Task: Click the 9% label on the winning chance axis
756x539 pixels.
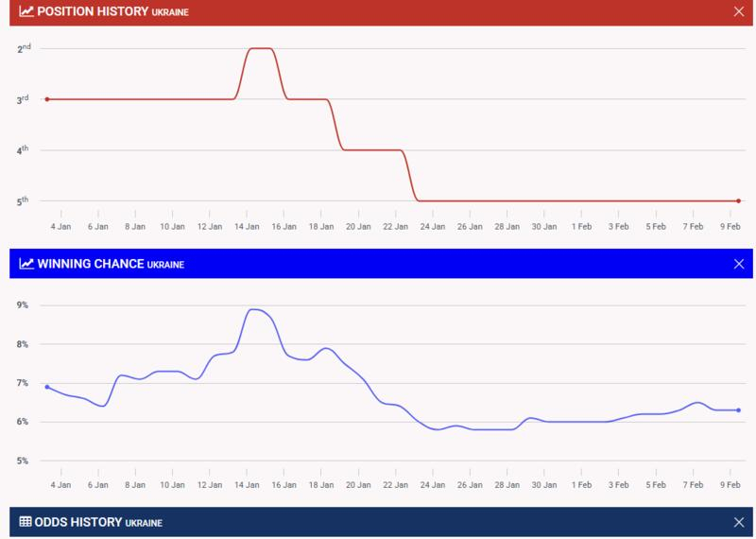Action: click(23, 305)
